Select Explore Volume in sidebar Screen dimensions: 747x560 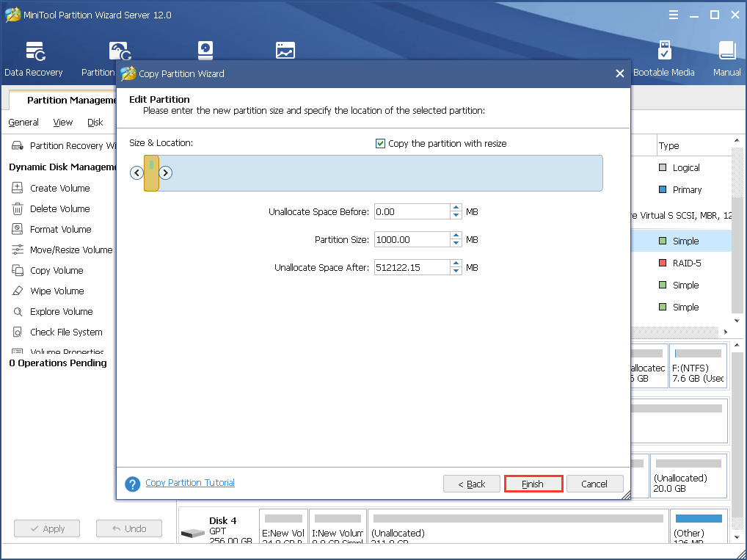tap(61, 311)
